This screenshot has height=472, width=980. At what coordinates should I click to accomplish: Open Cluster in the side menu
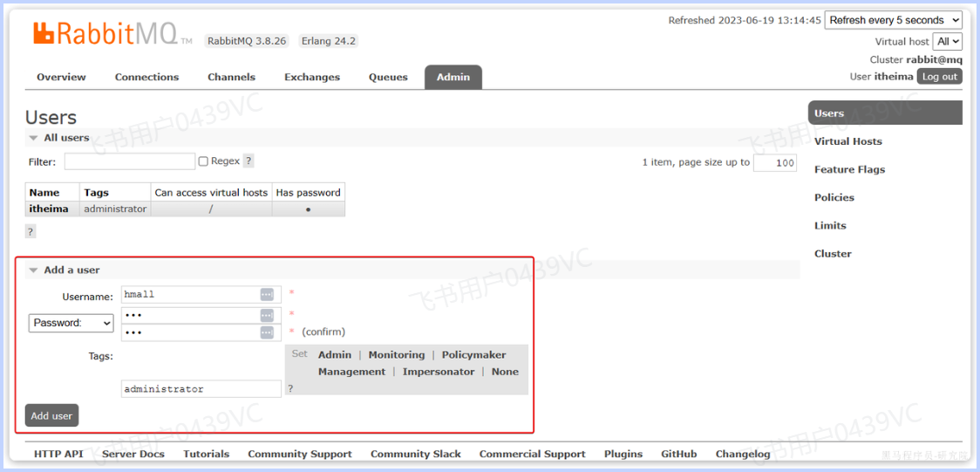(833, 254)
